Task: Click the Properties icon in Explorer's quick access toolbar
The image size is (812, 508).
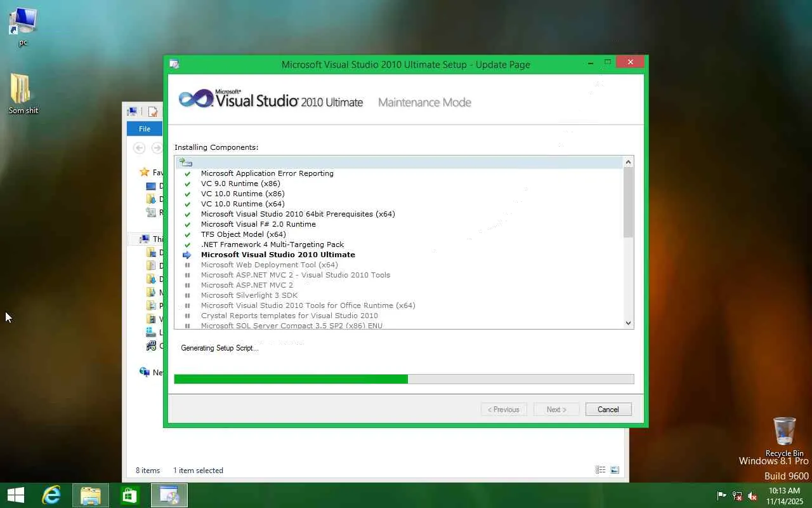Action: [152, 112]
